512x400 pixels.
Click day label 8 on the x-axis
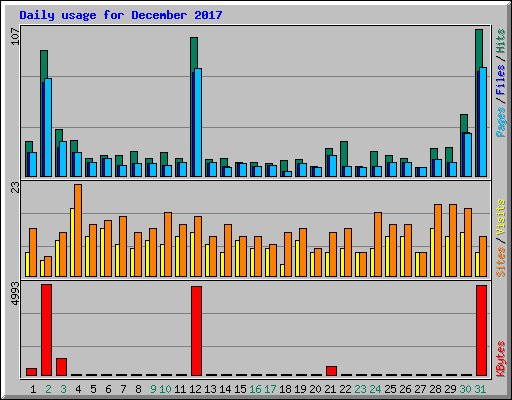138,389
